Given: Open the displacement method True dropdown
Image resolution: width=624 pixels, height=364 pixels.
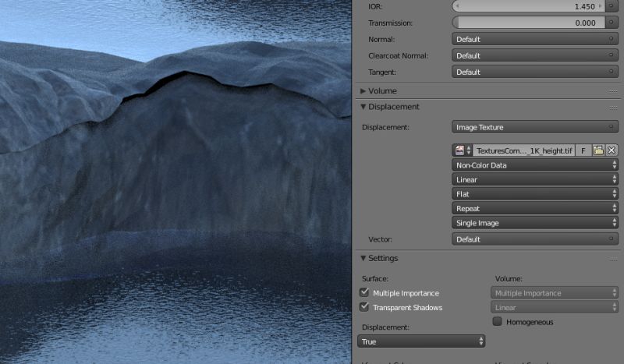Looking at the screenshot, I should (421, 341).
